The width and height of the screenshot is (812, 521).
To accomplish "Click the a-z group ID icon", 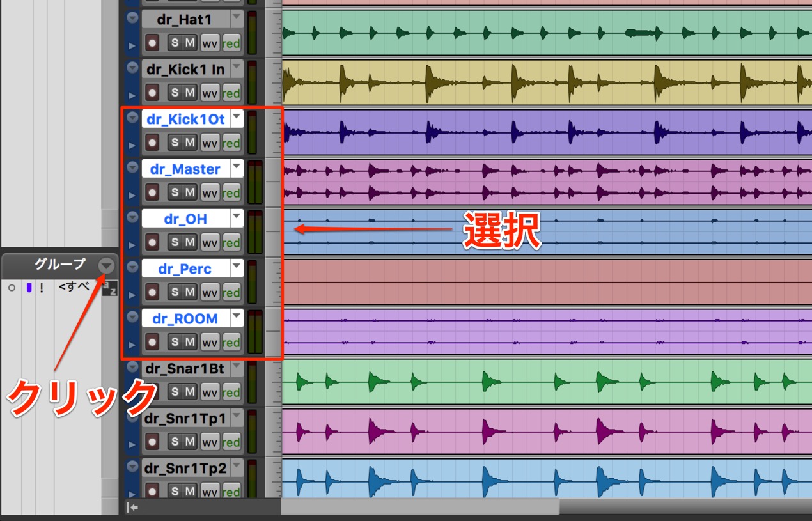I will pos(110,288).
